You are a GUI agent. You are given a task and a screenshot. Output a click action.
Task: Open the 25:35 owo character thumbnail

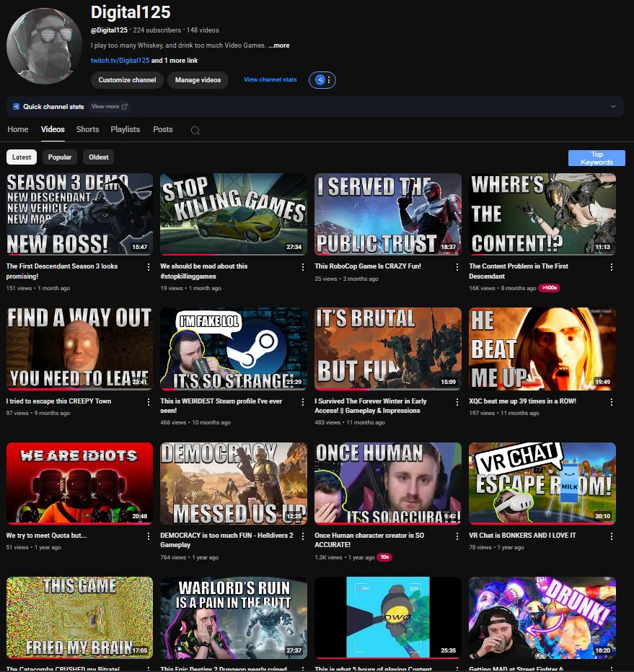(x=388, y=618)
